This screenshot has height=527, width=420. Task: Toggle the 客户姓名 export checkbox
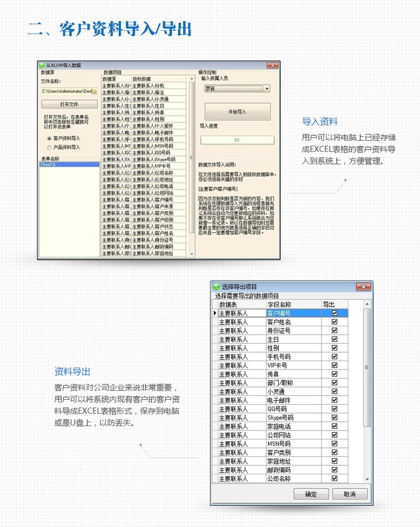click(x=334, y=322)
